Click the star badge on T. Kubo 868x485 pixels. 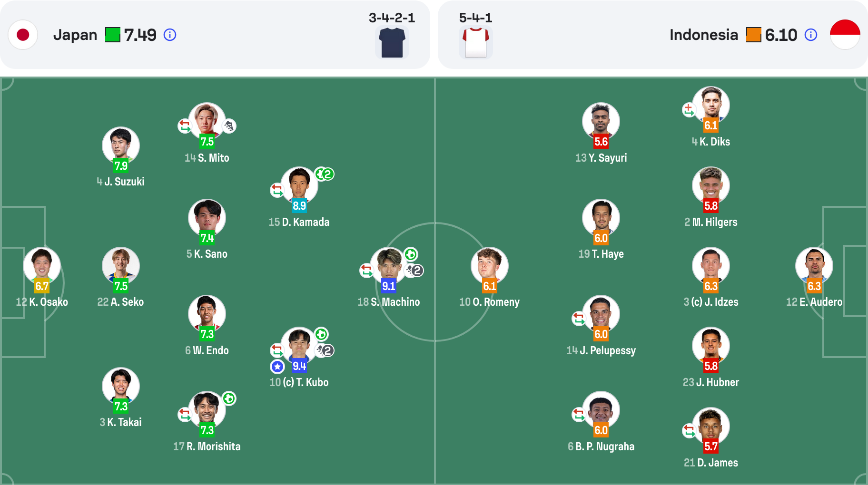(x=277, y=367)
